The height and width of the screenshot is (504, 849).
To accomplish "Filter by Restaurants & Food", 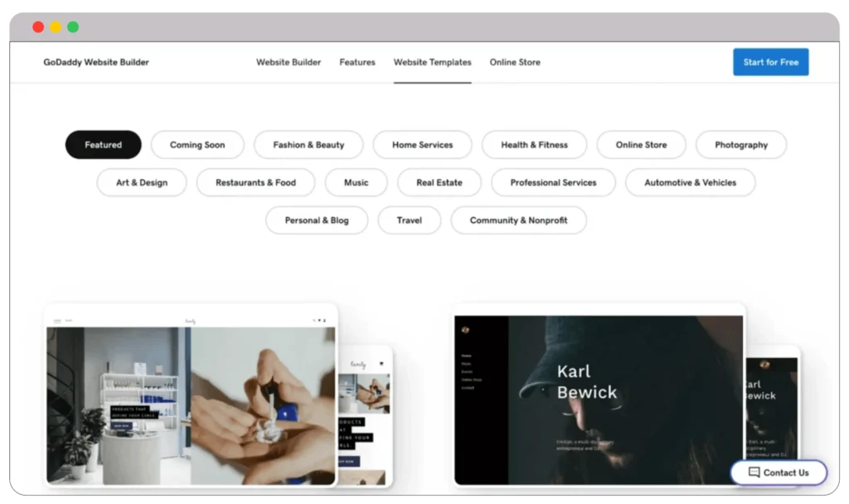I will [255, 182].
